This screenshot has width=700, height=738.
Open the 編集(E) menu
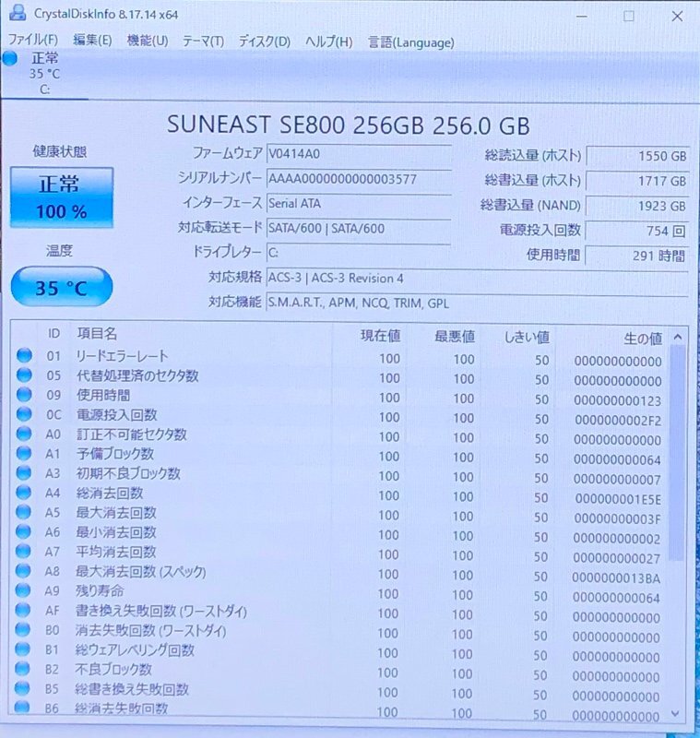[x=92, y=41]
